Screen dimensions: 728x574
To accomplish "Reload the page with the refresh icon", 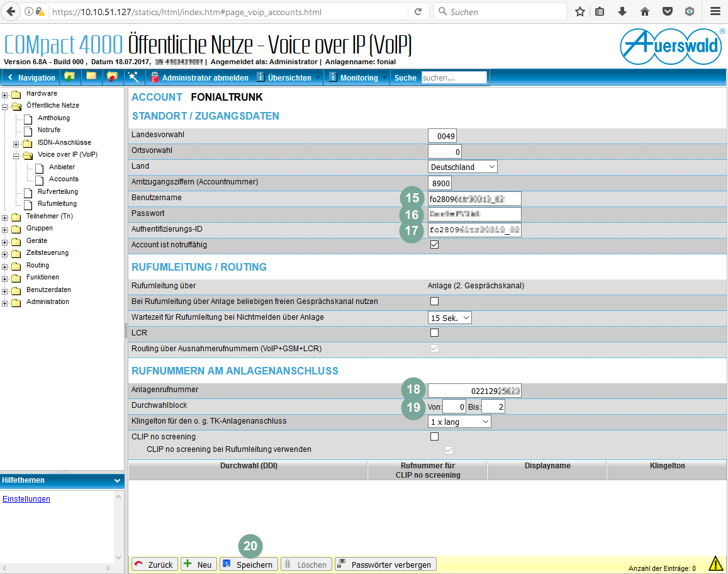I will [x=418, y=11].
